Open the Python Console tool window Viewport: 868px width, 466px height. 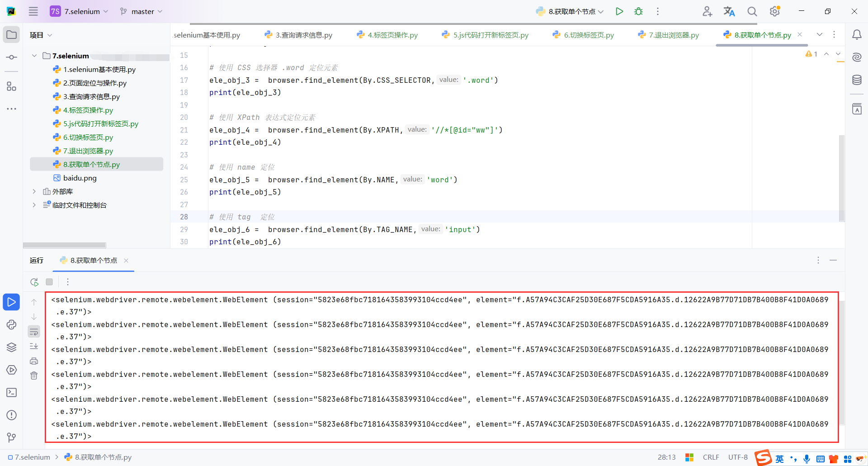coord(12,325)
